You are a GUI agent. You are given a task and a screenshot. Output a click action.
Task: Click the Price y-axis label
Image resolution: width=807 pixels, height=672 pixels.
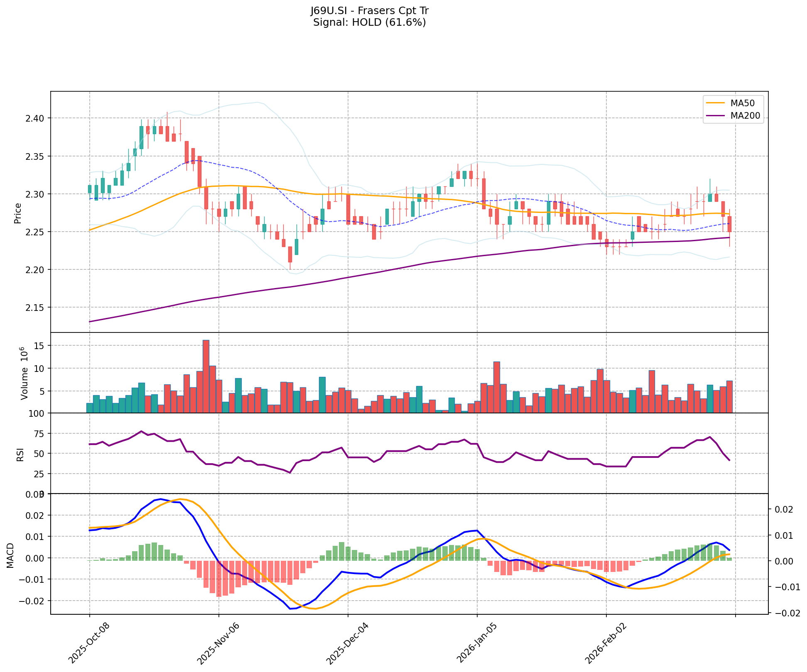(x=17, y=213)
